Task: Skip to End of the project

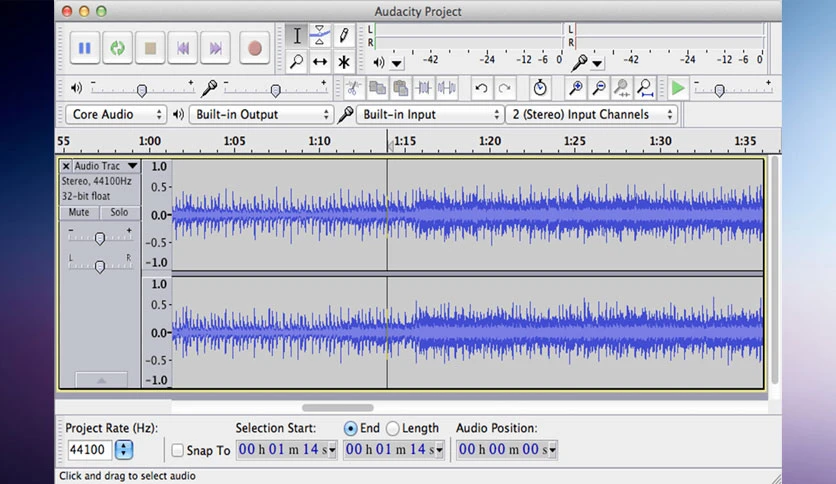Action: tap(215, 49)
